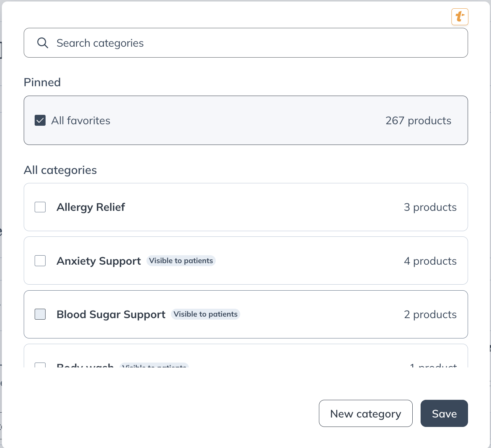Toggle the partially visible Body wash checkbox

(x=40, y=365)
